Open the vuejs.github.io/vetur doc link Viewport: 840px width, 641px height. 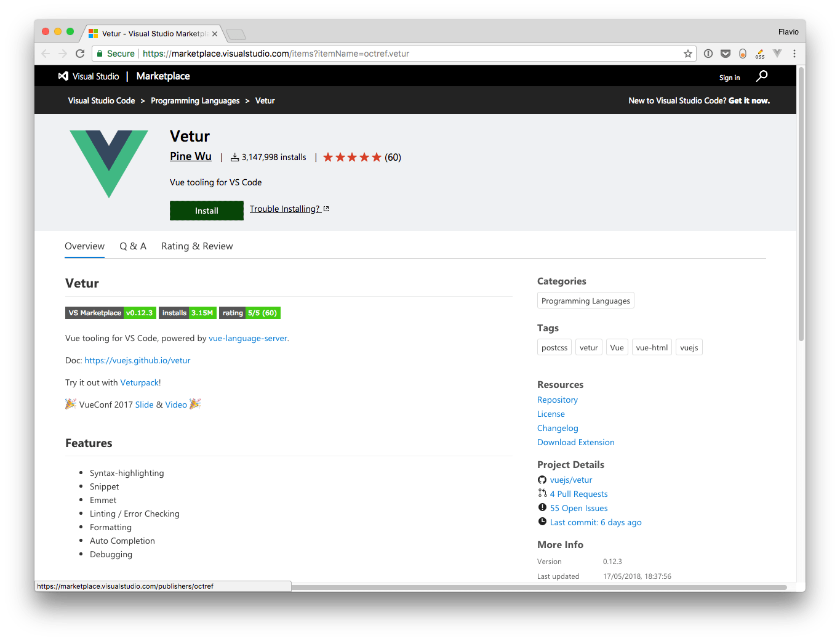(137, 360)
